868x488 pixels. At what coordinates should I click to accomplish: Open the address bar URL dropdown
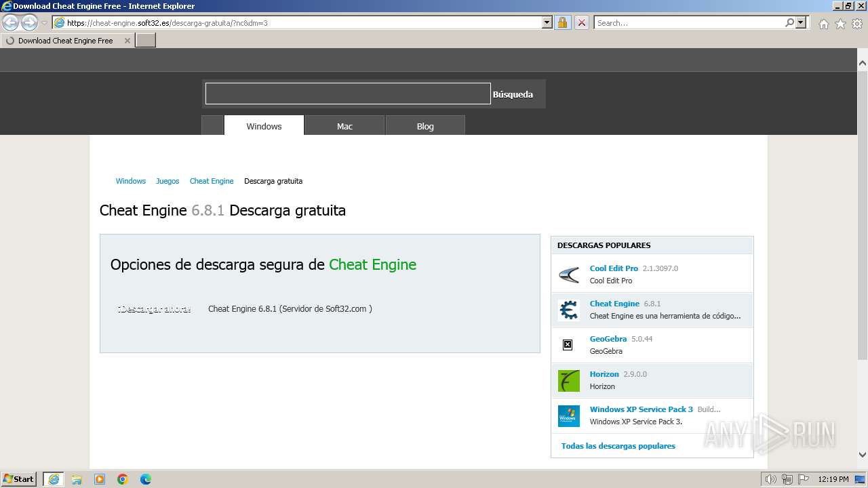547,22
